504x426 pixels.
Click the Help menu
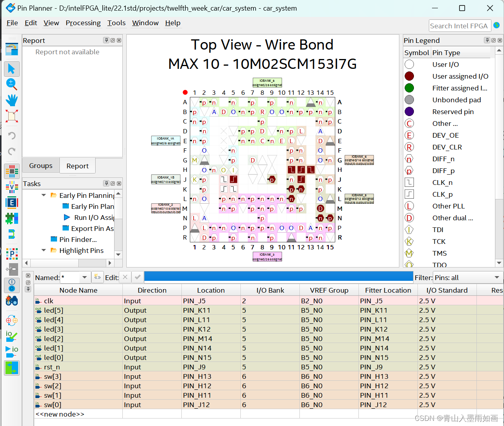(x=173, y=23)
